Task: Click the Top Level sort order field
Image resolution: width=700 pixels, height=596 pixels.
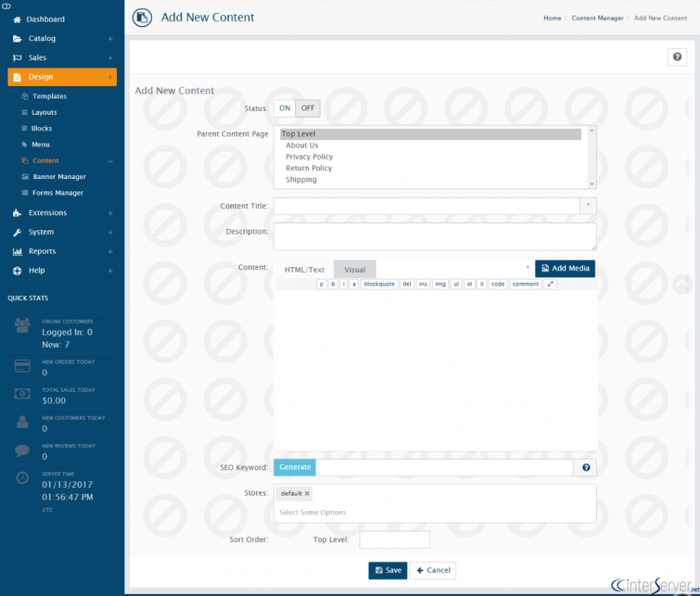Action: click(x=394, y=539)
